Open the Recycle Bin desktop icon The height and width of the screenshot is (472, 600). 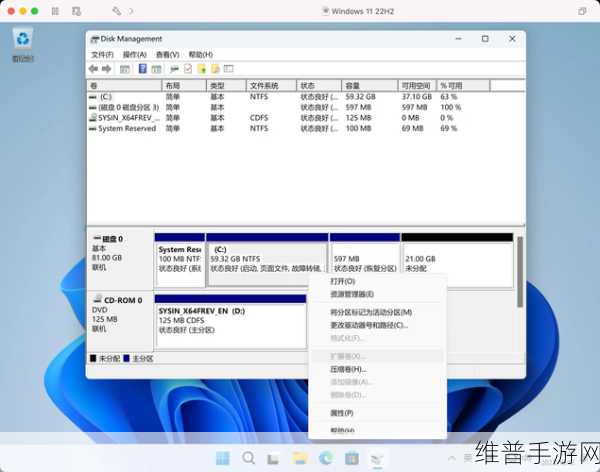point(23,45)
